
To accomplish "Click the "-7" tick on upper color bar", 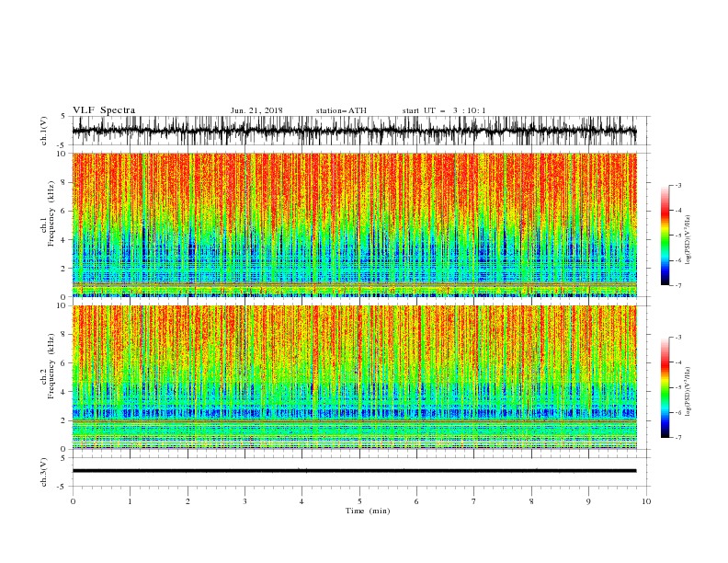I will coord(678,285).
